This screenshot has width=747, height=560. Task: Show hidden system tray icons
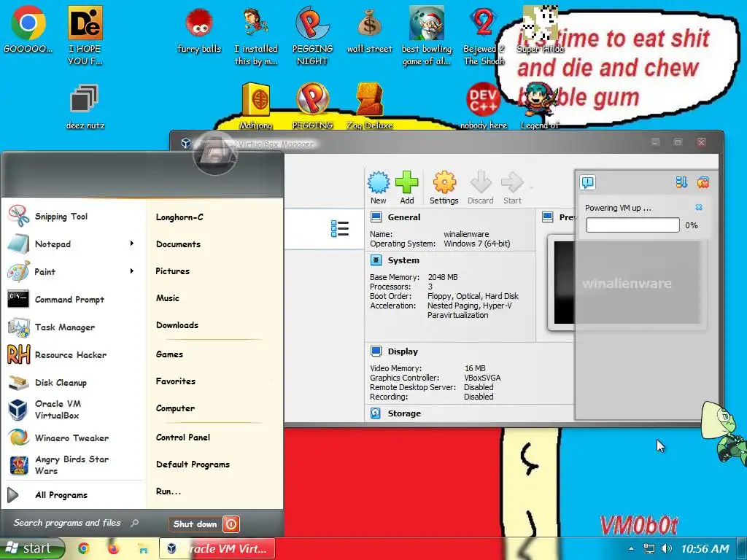(x=631, y=548)
